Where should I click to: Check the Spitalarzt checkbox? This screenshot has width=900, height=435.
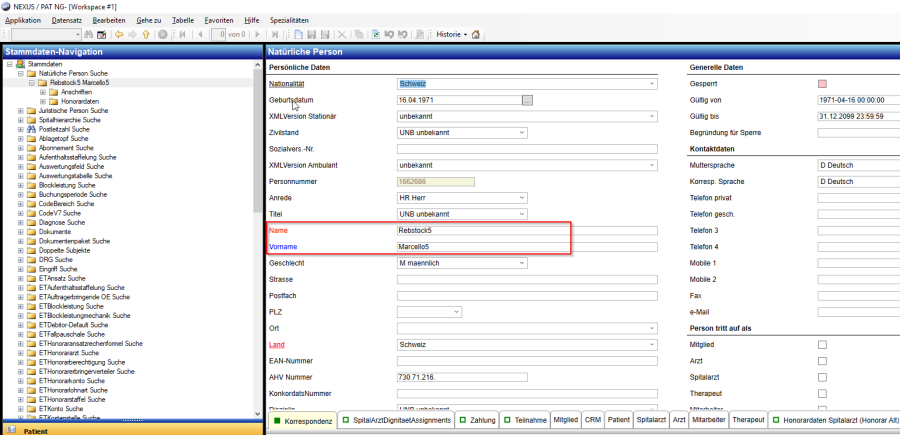tap(822, 377)
